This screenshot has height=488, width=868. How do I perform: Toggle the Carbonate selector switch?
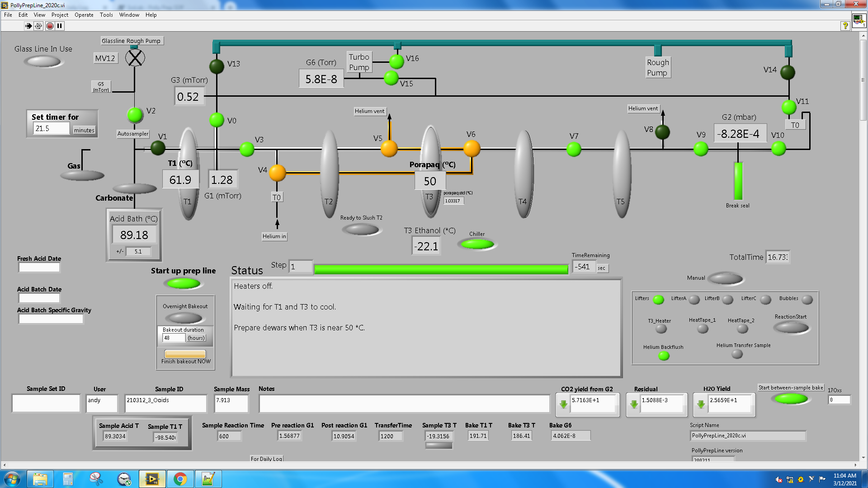(x=134, y=188)
